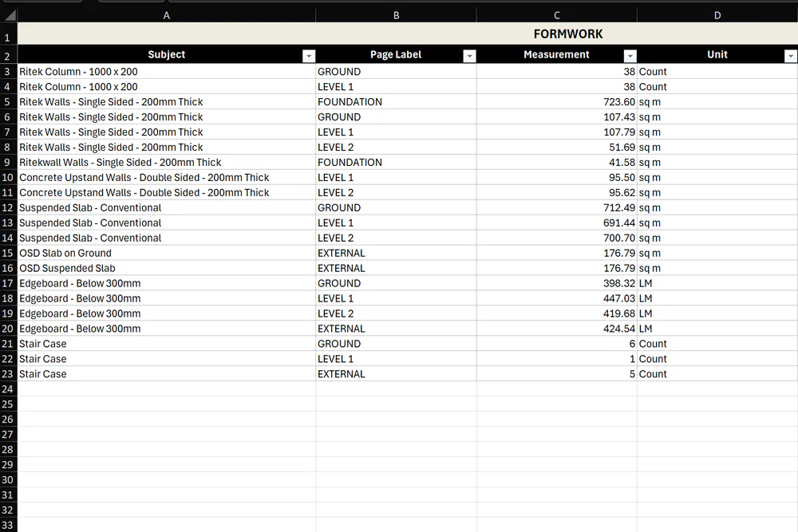Select column A header
This screenshot has width=798, height=532.
coord(167,15)
